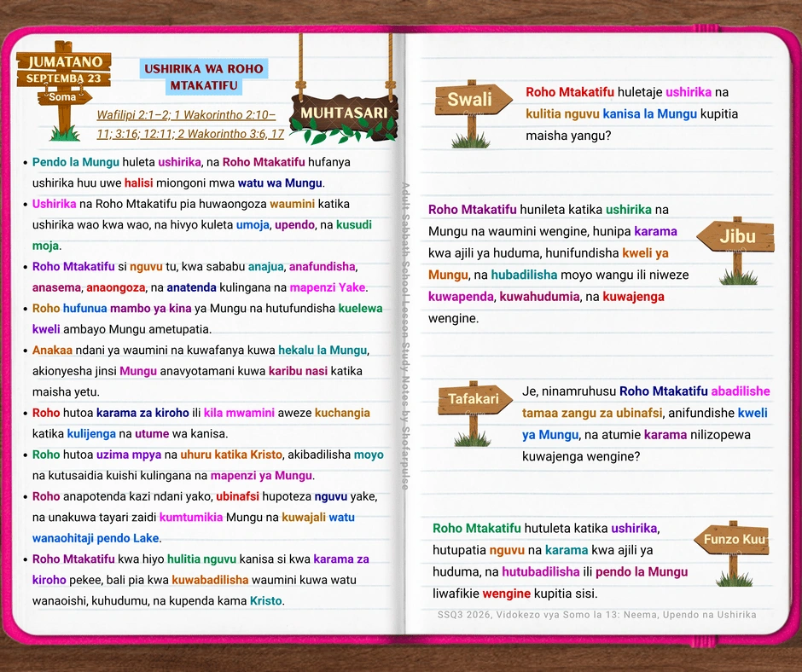Click the red word 'ubinafsi'

point(237,497)
